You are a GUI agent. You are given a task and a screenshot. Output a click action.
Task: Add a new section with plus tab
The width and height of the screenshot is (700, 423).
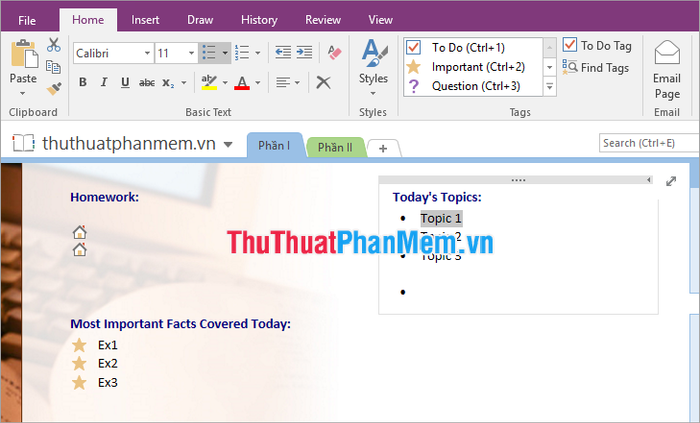click(x=383, y=149)
